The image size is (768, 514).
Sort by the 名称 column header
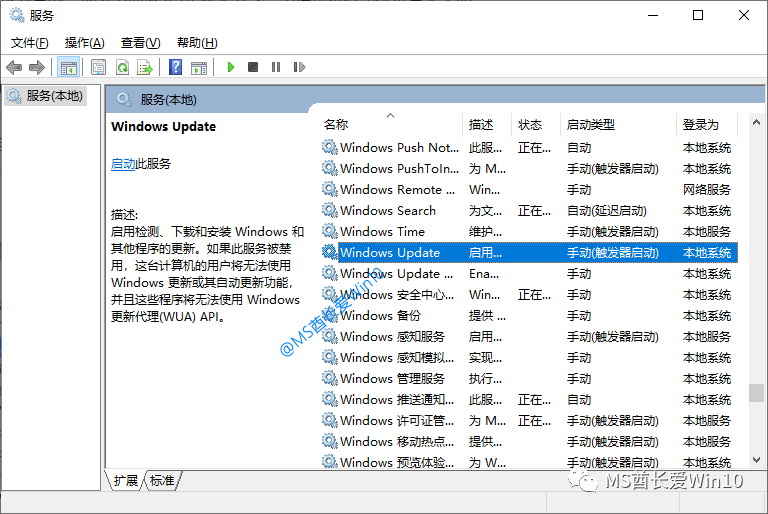390,125
